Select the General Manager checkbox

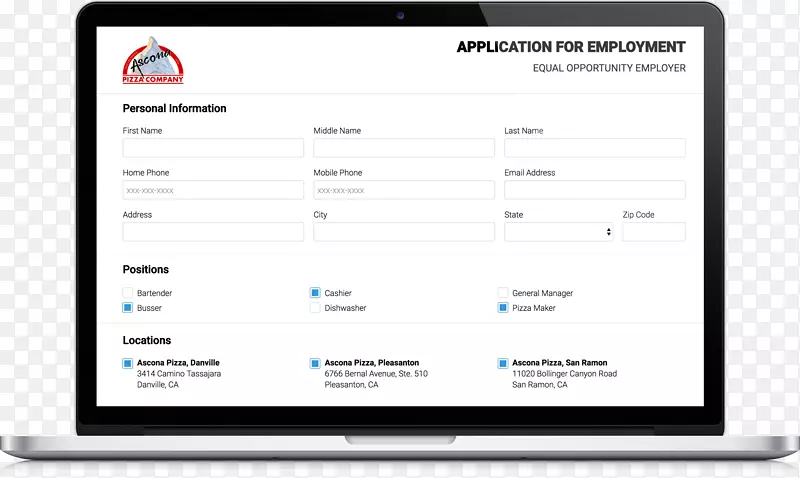click(503, 293)
